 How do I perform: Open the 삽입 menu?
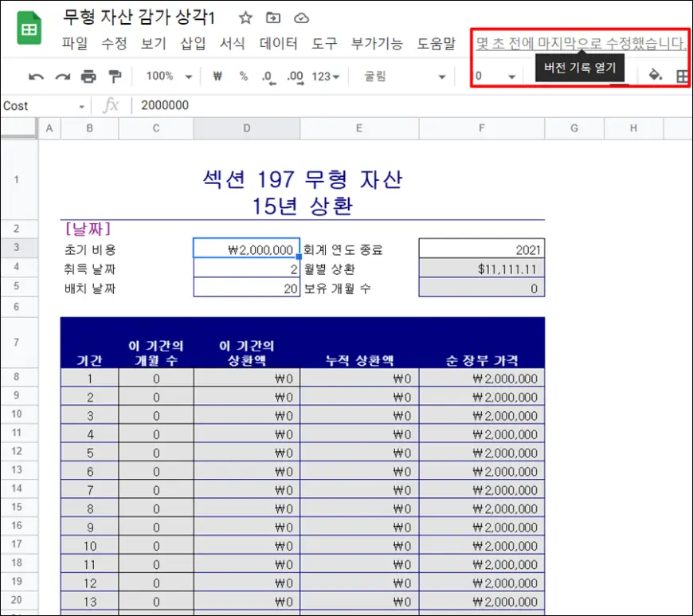[x=193, y=44]
